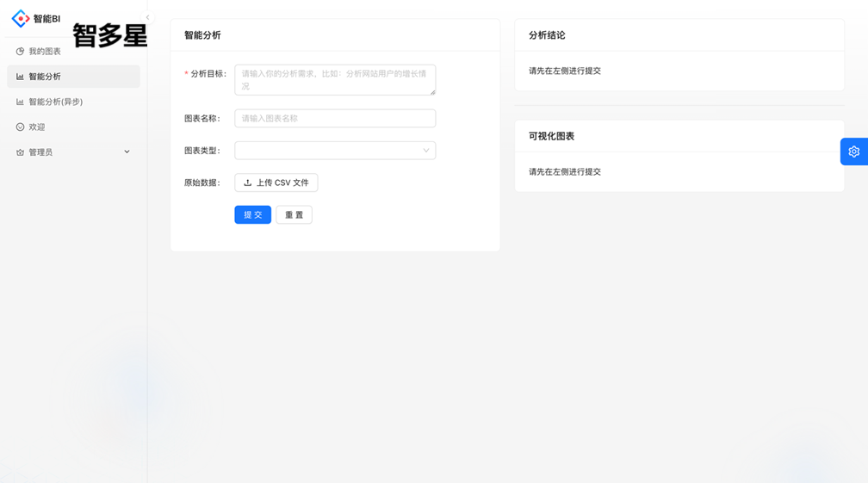
Task: Click the 可视化图表 card heading
Action: [551, 136]
